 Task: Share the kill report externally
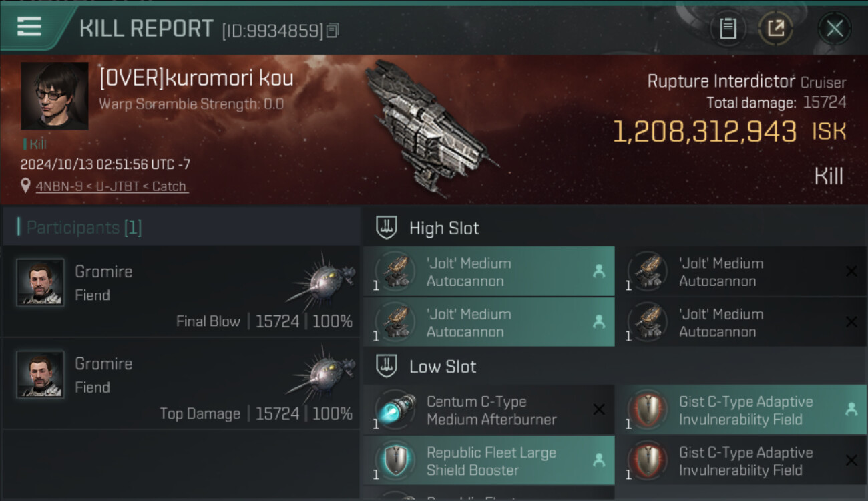pyautogui.click(x=776, y=29)
